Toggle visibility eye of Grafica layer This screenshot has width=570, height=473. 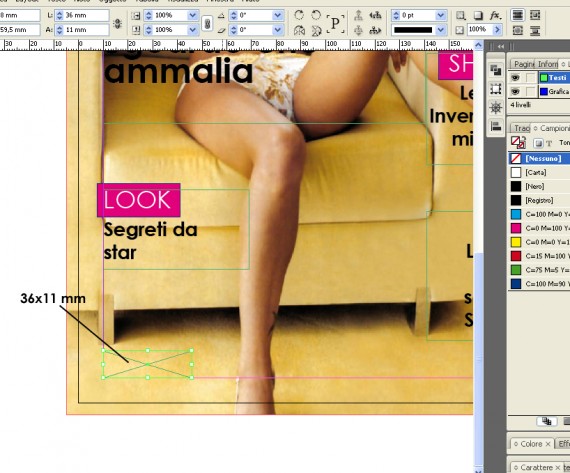pyautogui.click(x=515, y=92)
